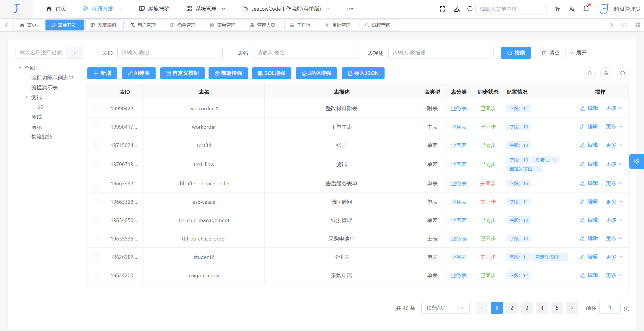The height and width of the screenshot is (331, 644).
Task: Click the language switch icon
Action: 572,9
